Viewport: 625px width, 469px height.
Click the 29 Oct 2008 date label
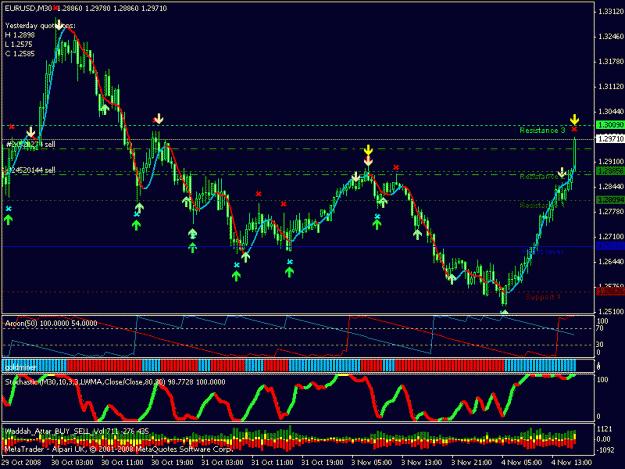point(21,462)
